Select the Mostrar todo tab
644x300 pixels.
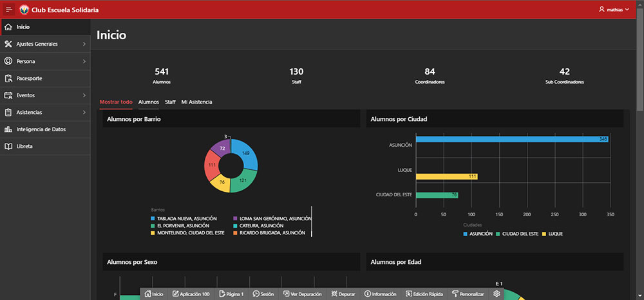[116, 102]
